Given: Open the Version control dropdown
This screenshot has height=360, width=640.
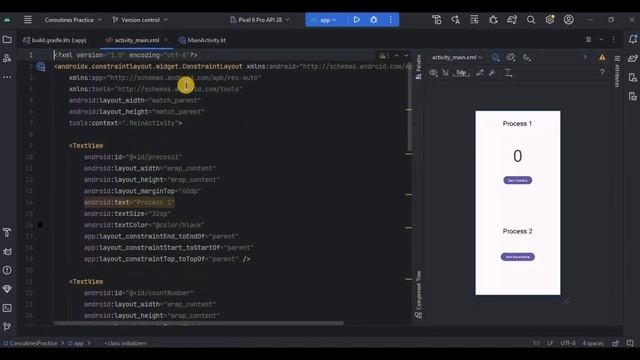Looking at the screenshot, I should pos(140,20).
